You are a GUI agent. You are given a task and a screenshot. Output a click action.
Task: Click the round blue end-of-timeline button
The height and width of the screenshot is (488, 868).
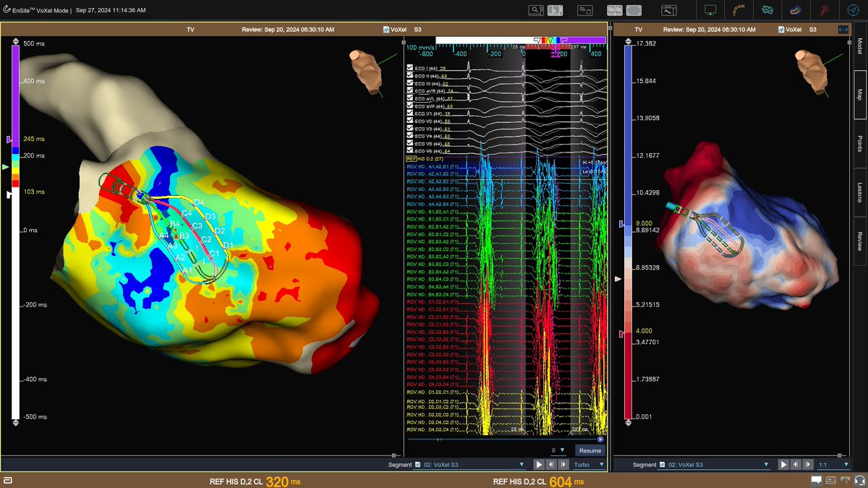pyautogui.click(x=600, y=439)
